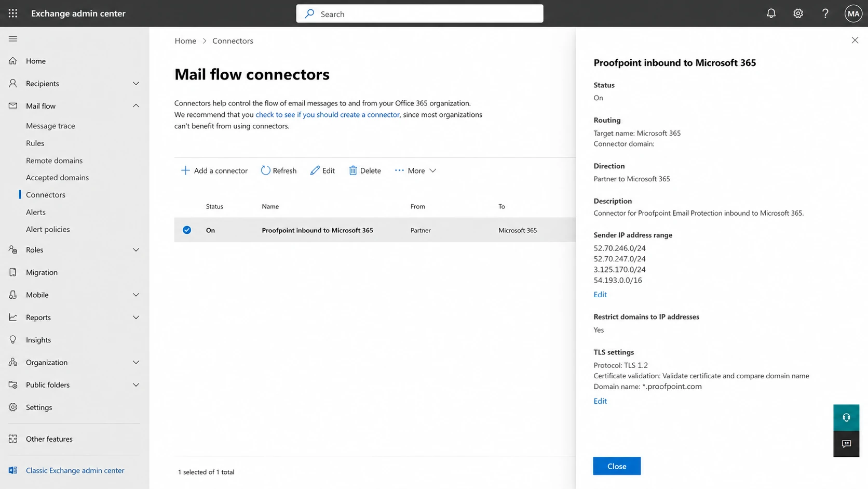Click the Reports chart icon
The width and height of the screenshot is (868, 489).
click(13, 317)
